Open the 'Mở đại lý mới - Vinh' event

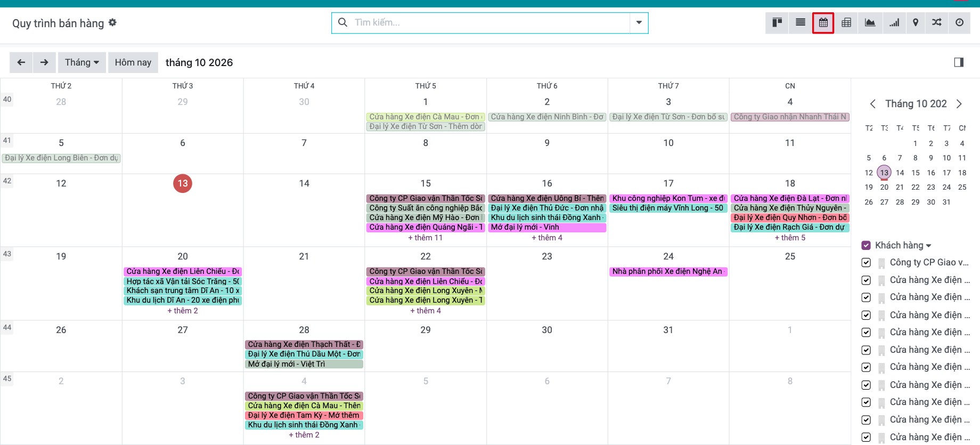(547, 228)
